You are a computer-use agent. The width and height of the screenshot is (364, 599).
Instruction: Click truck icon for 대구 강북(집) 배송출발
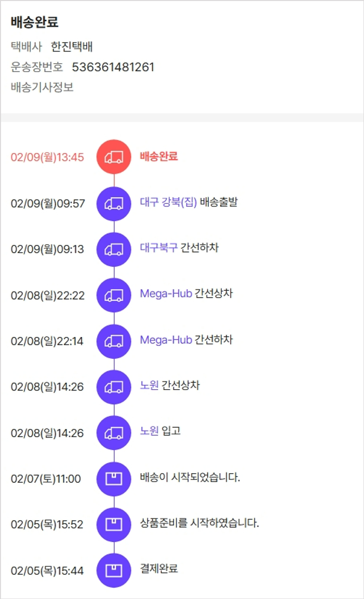pos(114,204)
